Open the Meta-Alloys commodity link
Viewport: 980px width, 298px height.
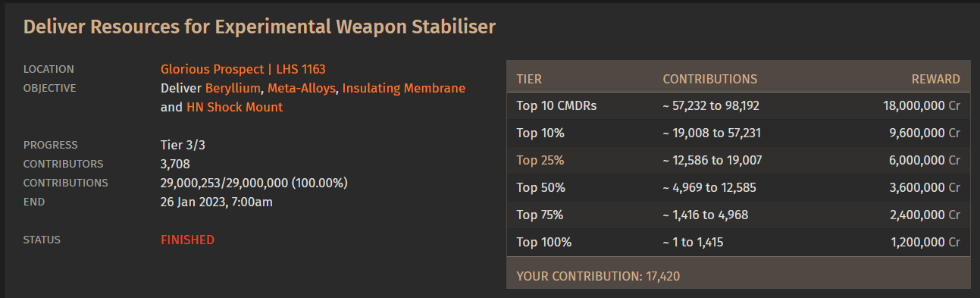(302, 89)
